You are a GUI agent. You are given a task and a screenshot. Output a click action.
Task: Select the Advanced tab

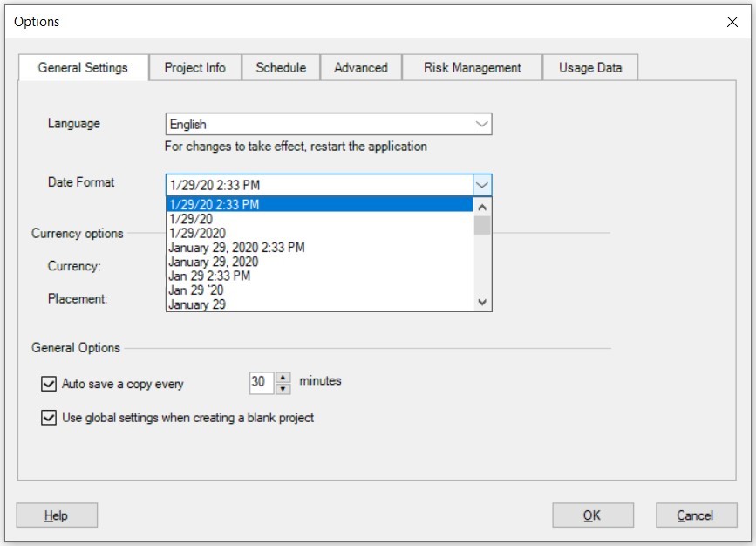click(360, 67)
